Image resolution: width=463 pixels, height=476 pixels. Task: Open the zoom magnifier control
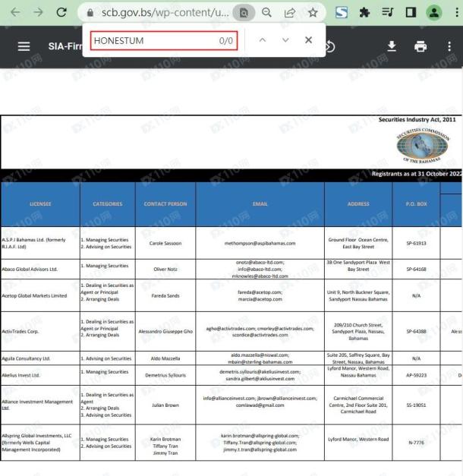(266, 12)
